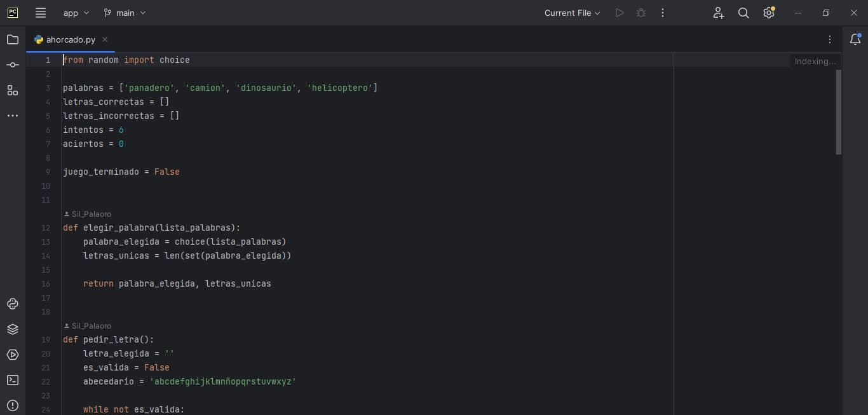Click author hint above elegir_palabra
The height and width of the screenshot is (415, 868).
(x=88, y=214)
